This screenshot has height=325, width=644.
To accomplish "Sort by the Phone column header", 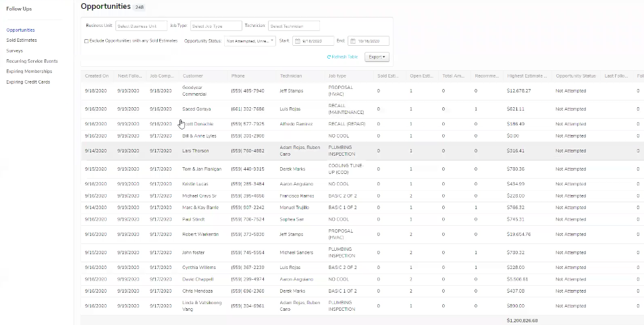I will click(x=238, y=76).
